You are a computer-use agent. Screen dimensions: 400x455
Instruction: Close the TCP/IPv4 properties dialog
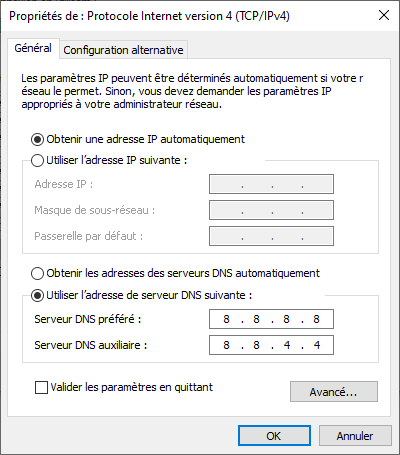pos(384,15)
